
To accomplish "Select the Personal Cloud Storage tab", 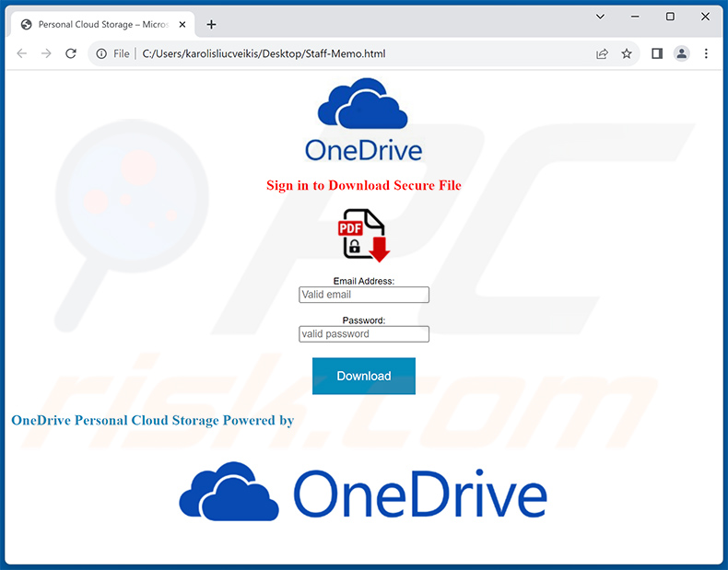I will 102,25.
